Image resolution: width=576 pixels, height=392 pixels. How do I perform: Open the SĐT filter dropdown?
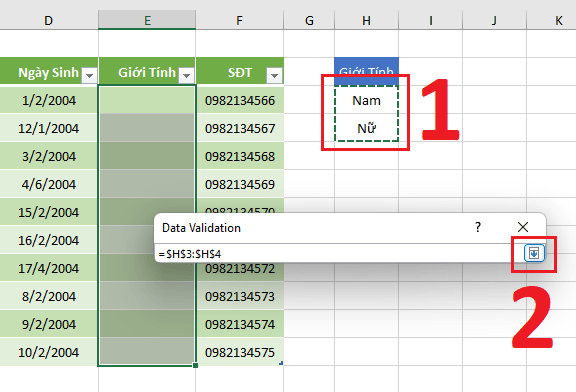click(x=274, y=75)
